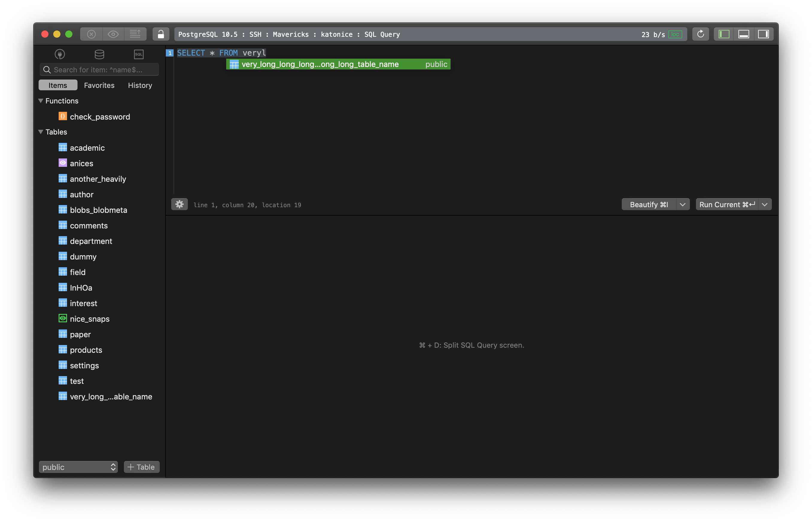Viewport: 812px width, 522px height.
Task: Open the gear settings icon below the query editor
Action: [x=179, y=204]
